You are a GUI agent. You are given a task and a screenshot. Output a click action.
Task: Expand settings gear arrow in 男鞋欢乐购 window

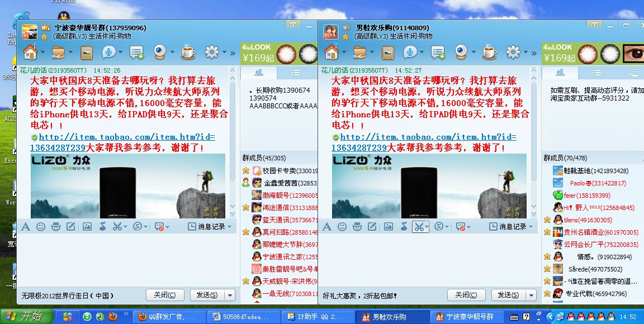tap(525, 53)
